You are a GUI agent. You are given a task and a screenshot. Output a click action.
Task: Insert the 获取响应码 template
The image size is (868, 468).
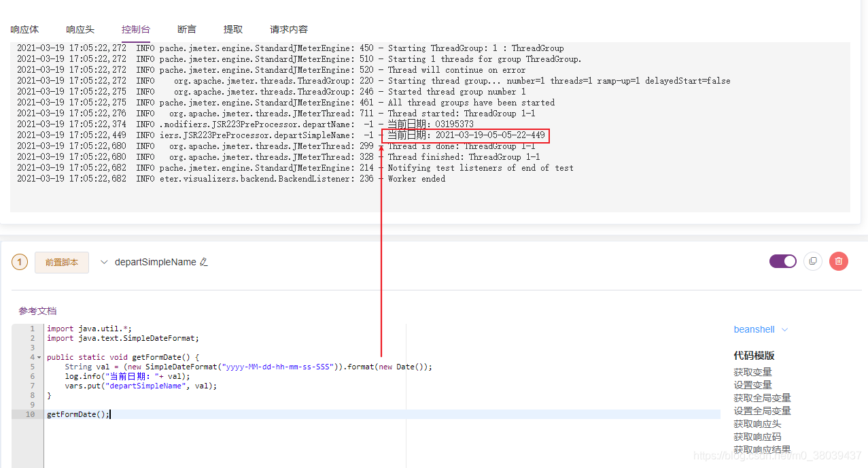757,437
